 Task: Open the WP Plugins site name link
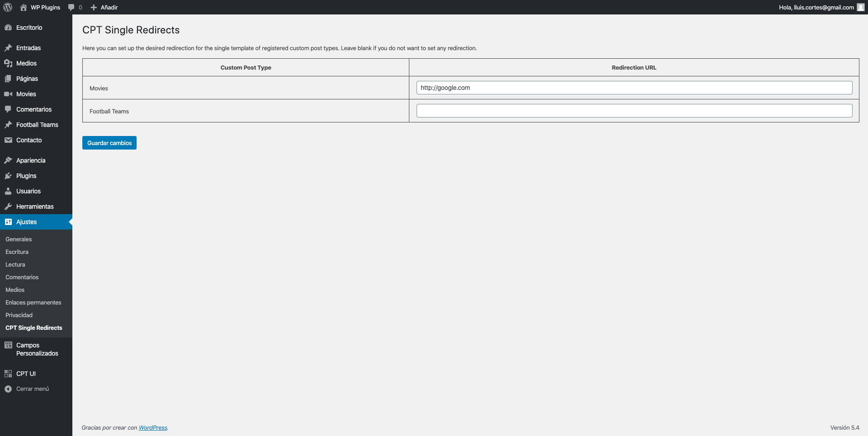pos(45,7)
